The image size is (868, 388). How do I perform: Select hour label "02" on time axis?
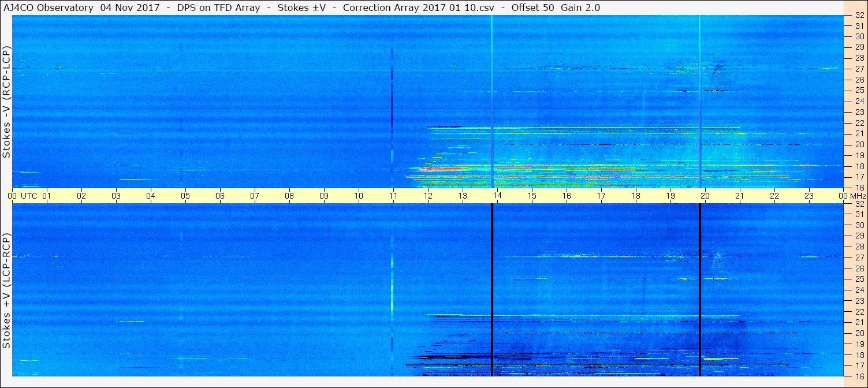[x=81, y=196]
